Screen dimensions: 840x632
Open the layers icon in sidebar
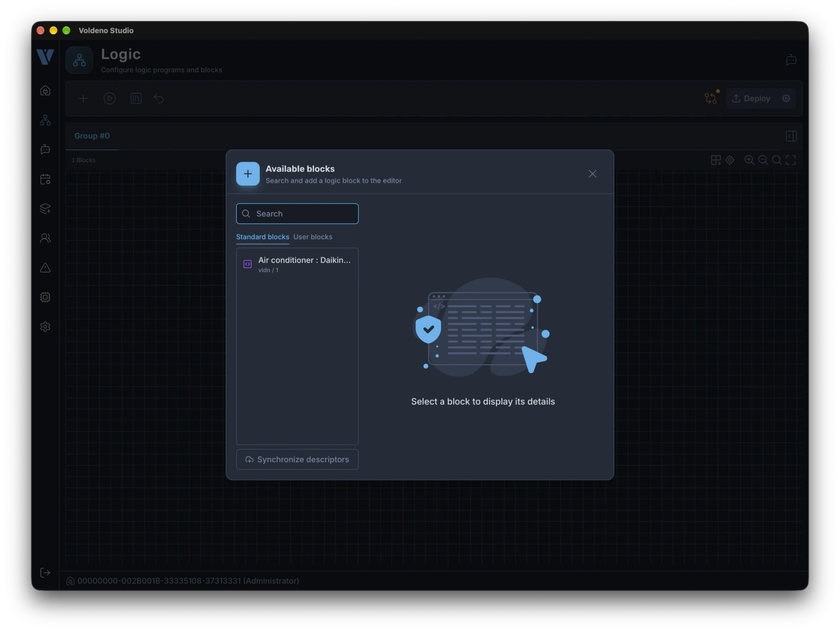click(x=45, y=208)
